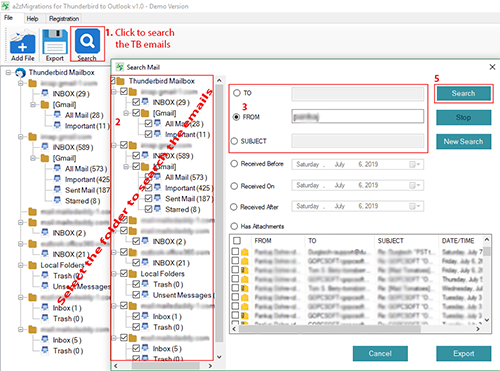Click the folder icon of Local Folders in the main tree
Viewport: 500px width, 371px height.
click(32, 265)
